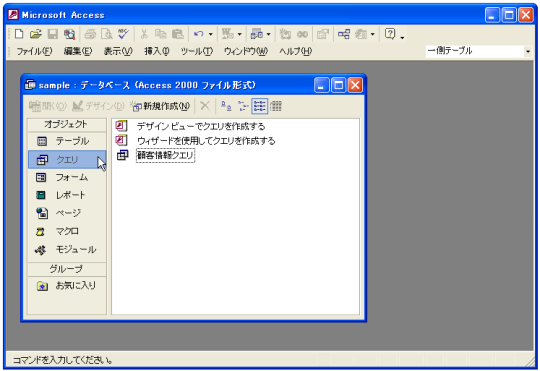Select テーブル in the objects bar
The width and height of the screenshot is (540, 371).
pyautogui.click(x=67, y=141)
